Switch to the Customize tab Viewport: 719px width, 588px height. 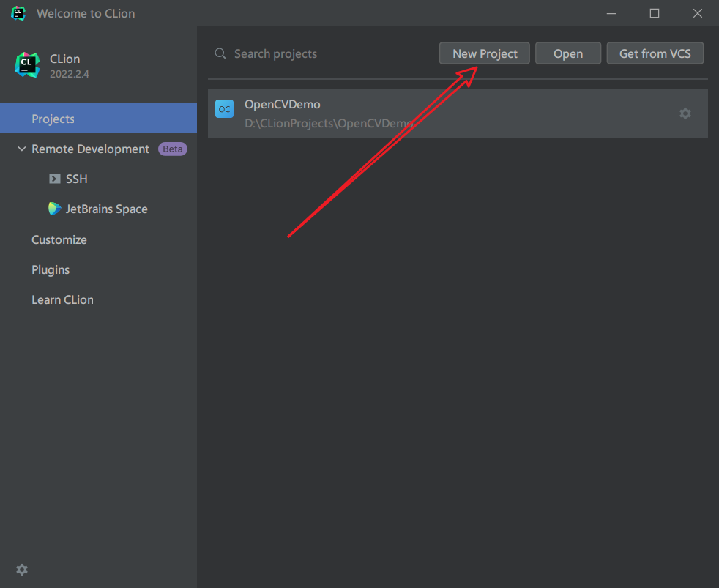coord(59,239)
